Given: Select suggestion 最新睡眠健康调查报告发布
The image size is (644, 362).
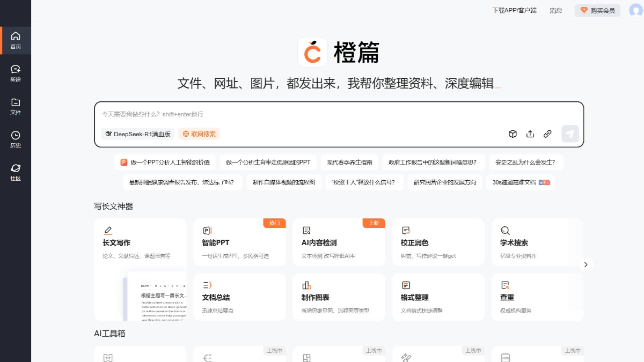Looking at the screenshot, I should click(x=181, y=182).
